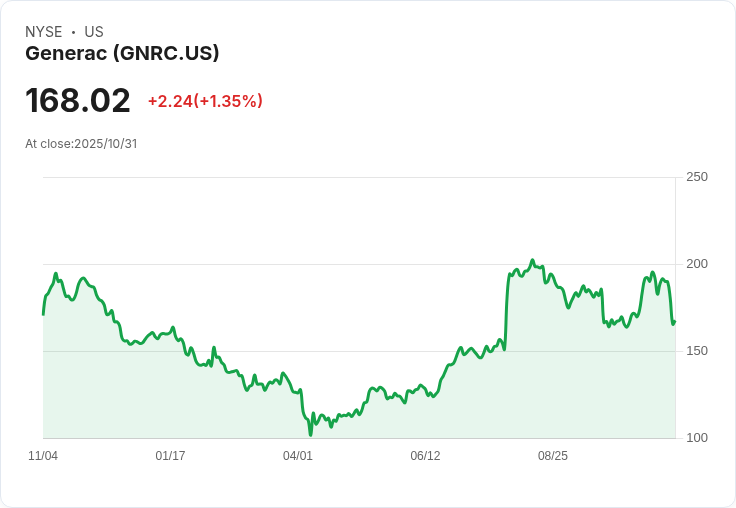Click the 150 y-axis label
The width and height of the screenshot is (736, 508).
coord(696,351)
